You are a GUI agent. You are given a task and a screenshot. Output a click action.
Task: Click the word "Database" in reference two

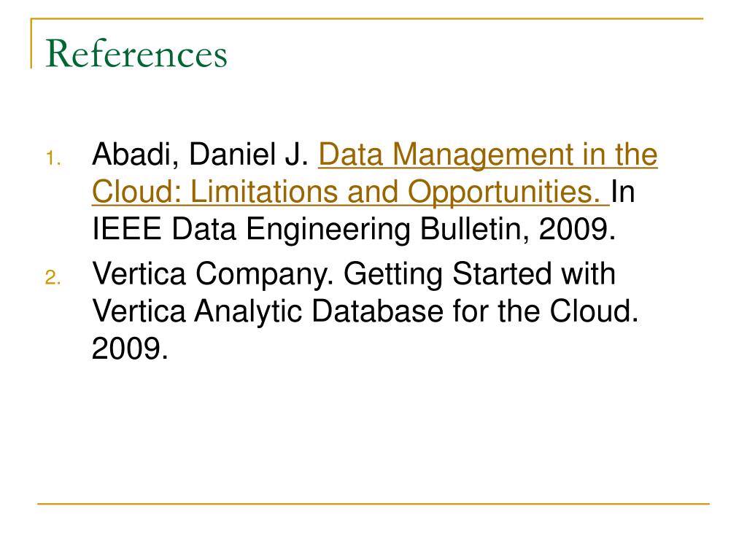click(378, 311)
